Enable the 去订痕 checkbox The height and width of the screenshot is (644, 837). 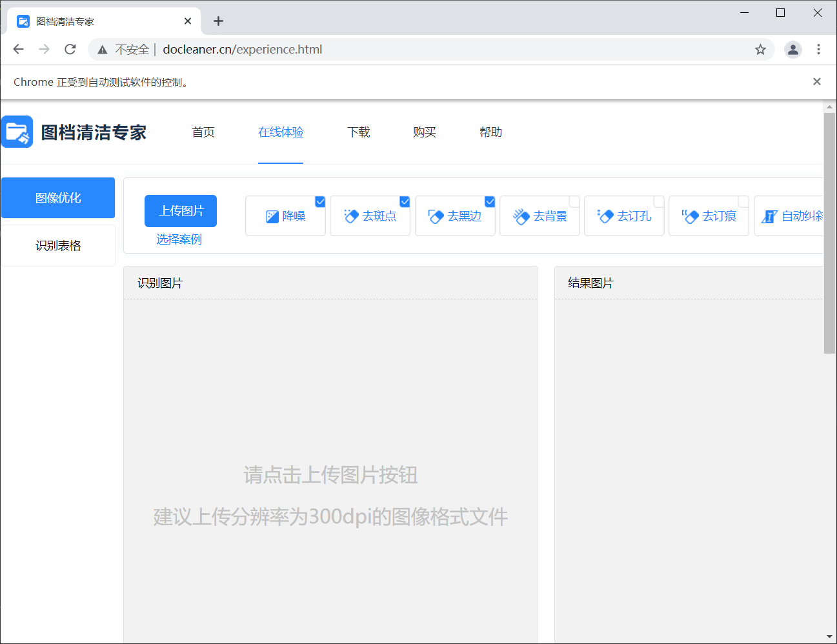(x=743, y=201)
